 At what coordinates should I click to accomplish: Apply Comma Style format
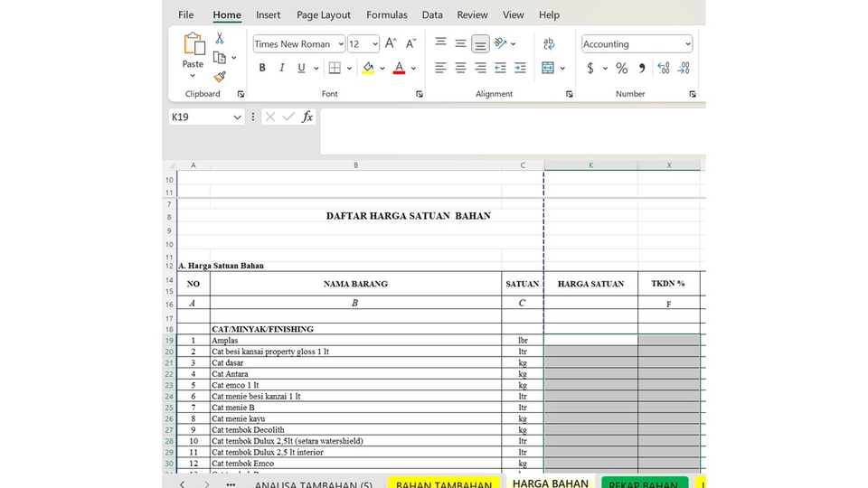(x=642, y=68)
